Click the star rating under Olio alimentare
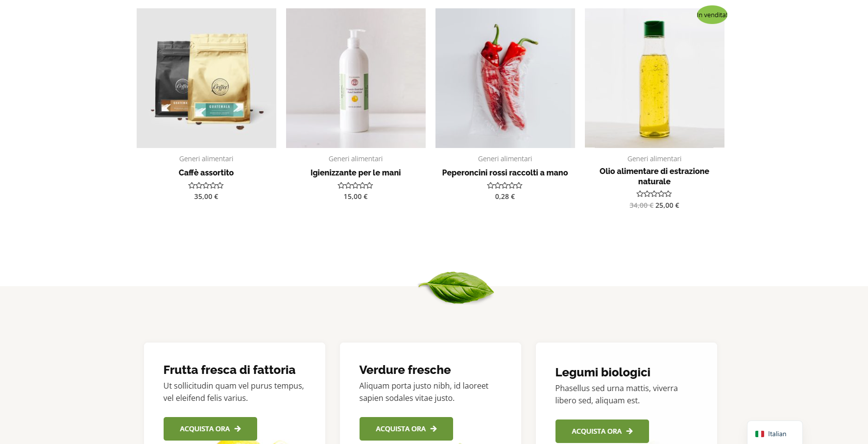 point(654,194)
